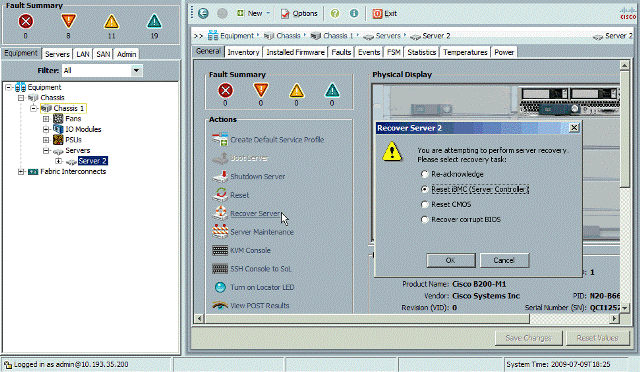Click the warnings teal triangle in top-left summary

click(154, 21)
